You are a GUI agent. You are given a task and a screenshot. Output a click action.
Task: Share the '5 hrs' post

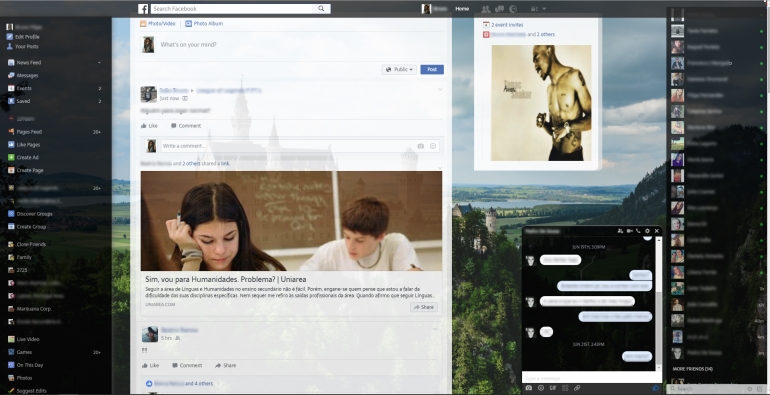[225, 366]
